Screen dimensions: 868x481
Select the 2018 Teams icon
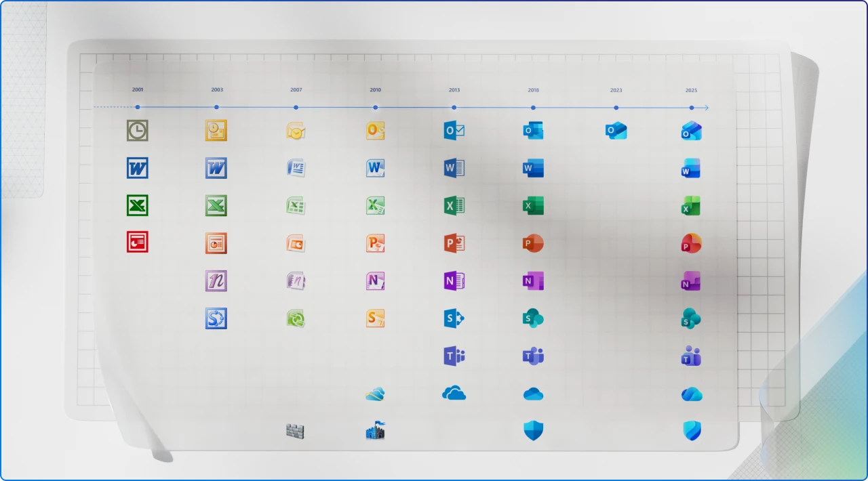point(533,356)
